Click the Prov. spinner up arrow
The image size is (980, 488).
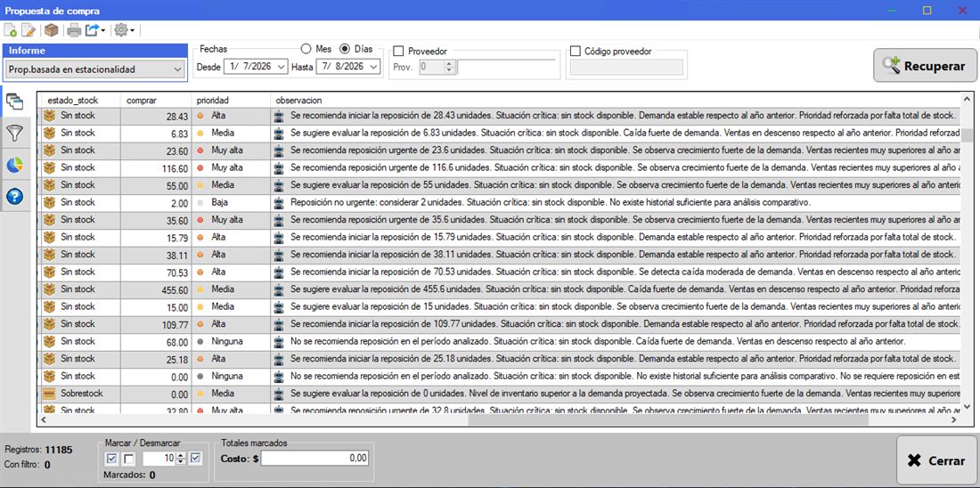pyautogui.click(x=448, y=63)
